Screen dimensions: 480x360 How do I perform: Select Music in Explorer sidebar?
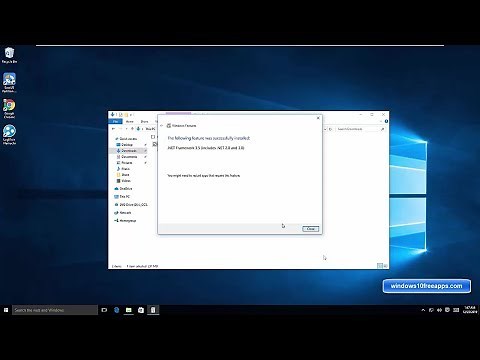[x=123, y=169]
